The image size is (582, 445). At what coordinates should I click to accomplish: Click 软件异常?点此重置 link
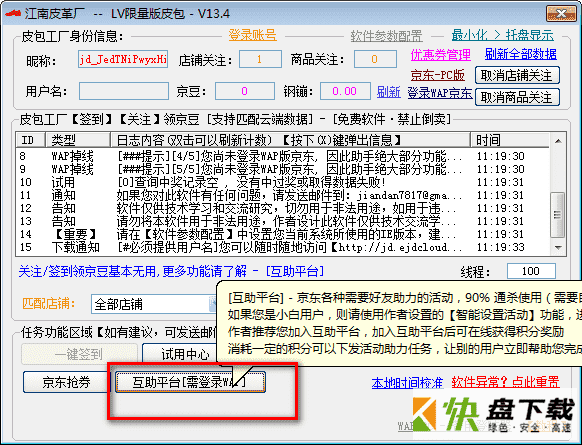coord(505,382)
